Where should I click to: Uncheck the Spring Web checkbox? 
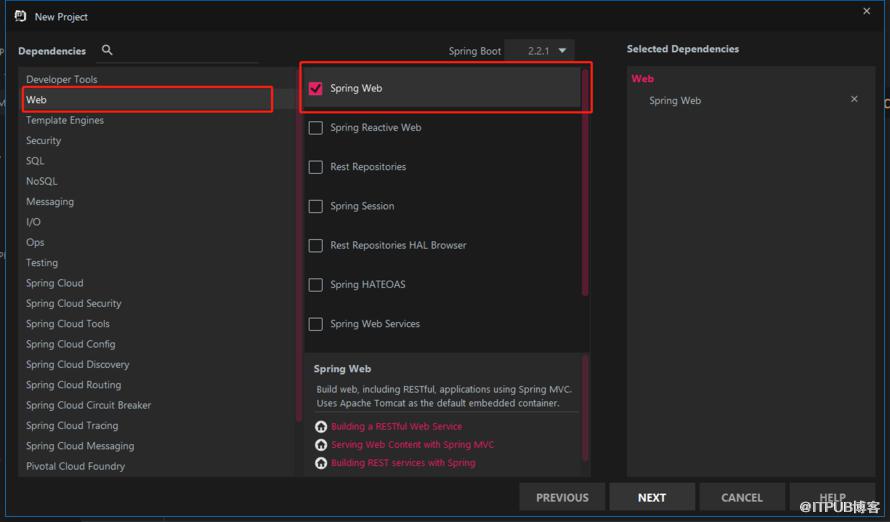316,89
